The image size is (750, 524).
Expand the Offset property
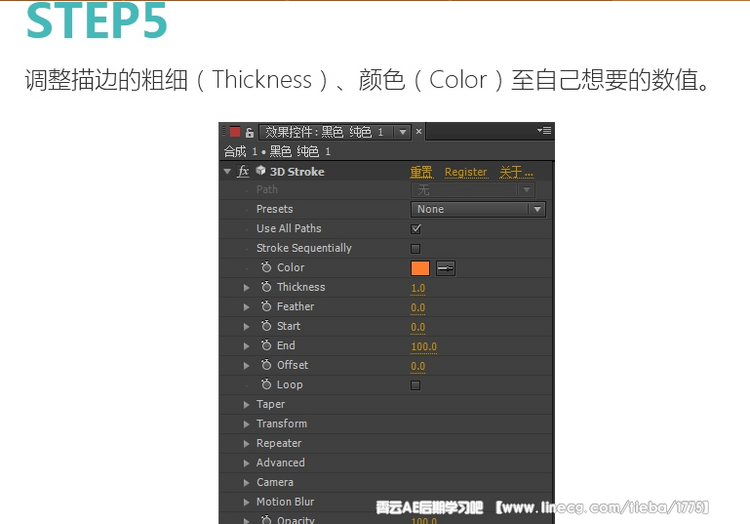pyautogui.click(x=246, y=365)
